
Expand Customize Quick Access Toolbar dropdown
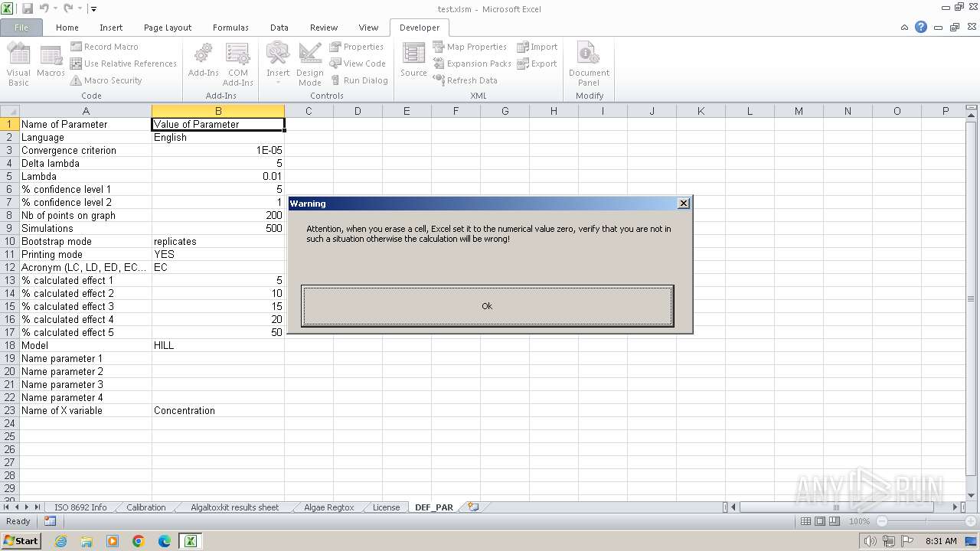coord(93,9)
